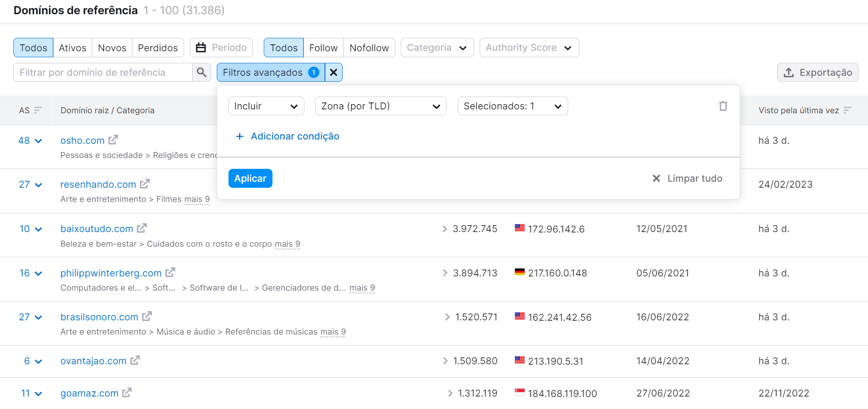Open the Selecionados: 1 dropdown

(x=512, y=106)
